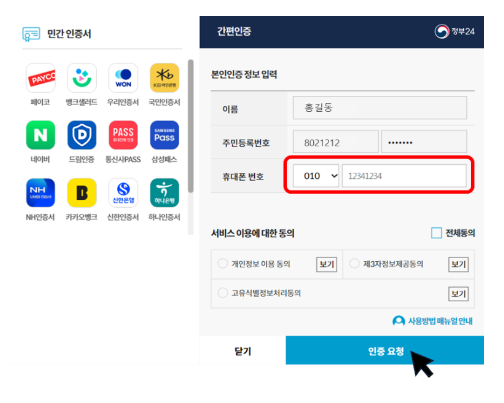Click the NH인증서 label text
Image resolution: width=504 pixels, height=403 pixels.
tap(40, 217)
